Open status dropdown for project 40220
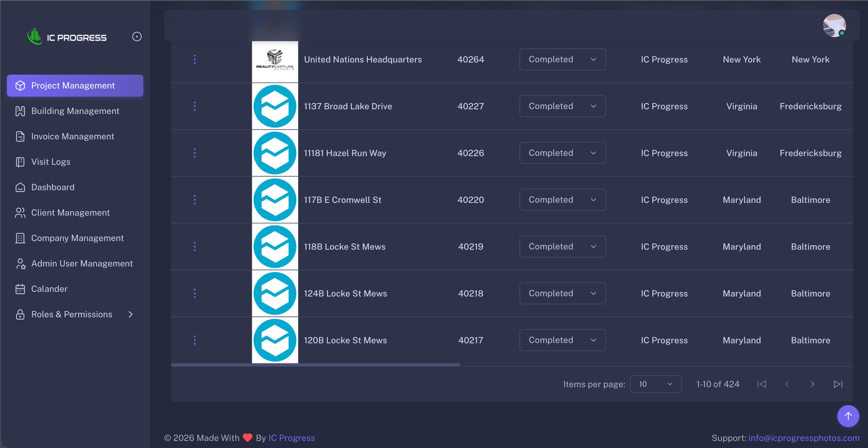This screenshot has width=868, height=448. click(x=563, y=200)
